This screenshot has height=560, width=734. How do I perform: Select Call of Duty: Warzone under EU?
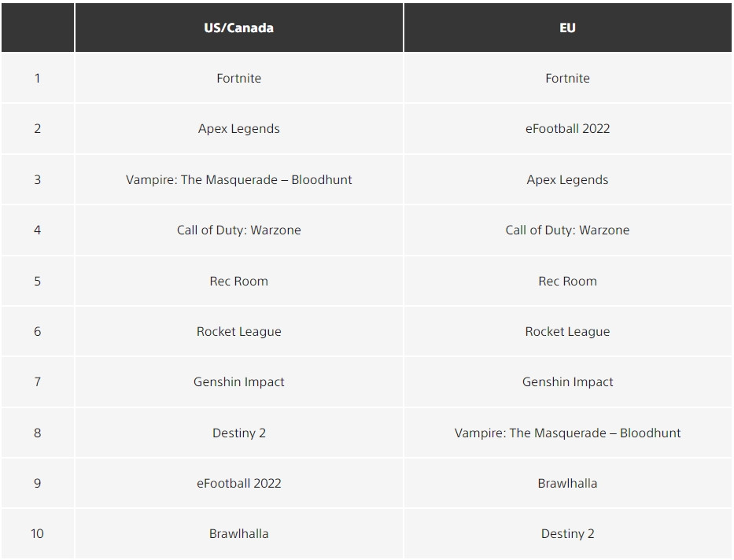click(567, 230)
